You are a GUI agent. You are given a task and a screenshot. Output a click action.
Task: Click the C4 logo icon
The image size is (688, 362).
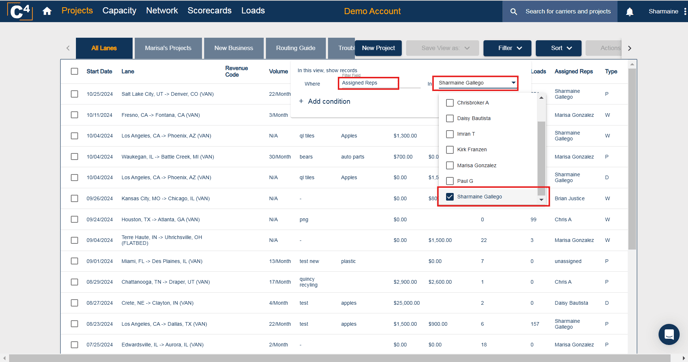tap(20, 11)
